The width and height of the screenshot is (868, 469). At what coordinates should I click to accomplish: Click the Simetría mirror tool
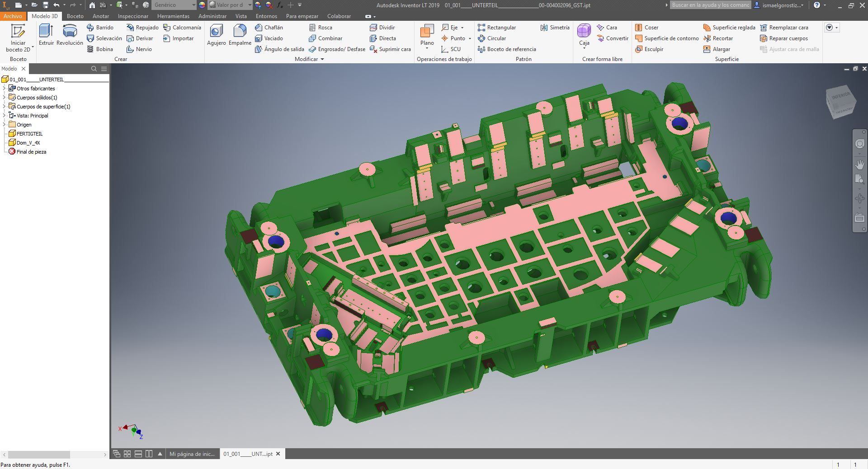pyautogui.click(x=555, y=28)
